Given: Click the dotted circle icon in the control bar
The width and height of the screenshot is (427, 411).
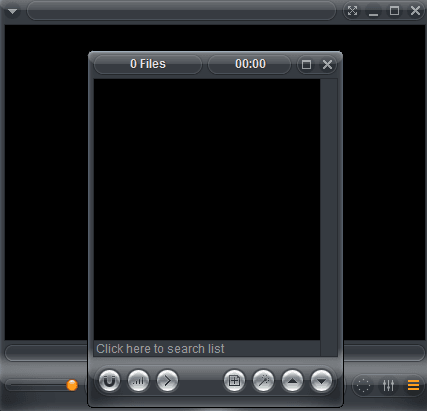Looking at the screenshot, I should tap(363, 386).
